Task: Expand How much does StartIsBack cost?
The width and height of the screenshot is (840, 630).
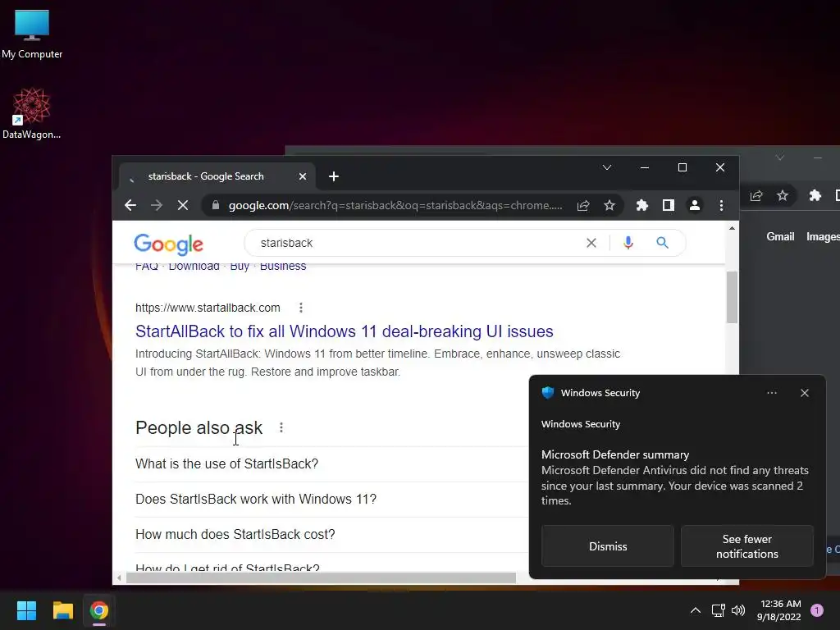Action: click(235, 534)
